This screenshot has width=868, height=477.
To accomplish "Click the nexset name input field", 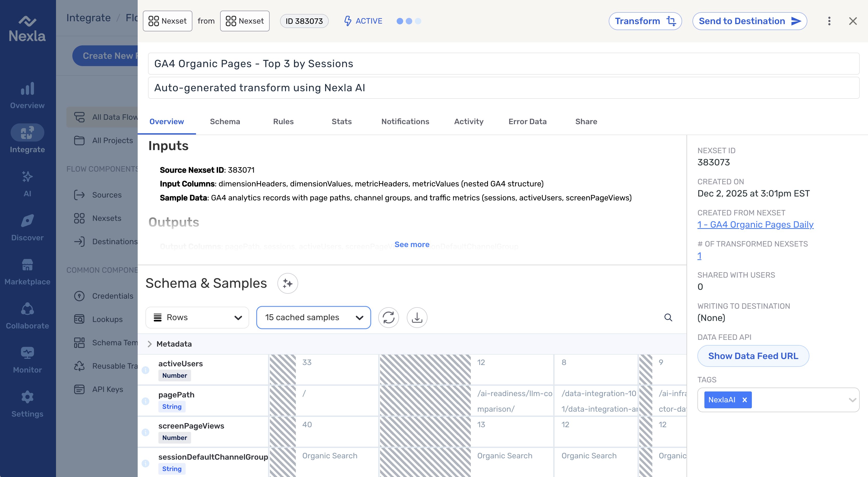I will (503, 64).
